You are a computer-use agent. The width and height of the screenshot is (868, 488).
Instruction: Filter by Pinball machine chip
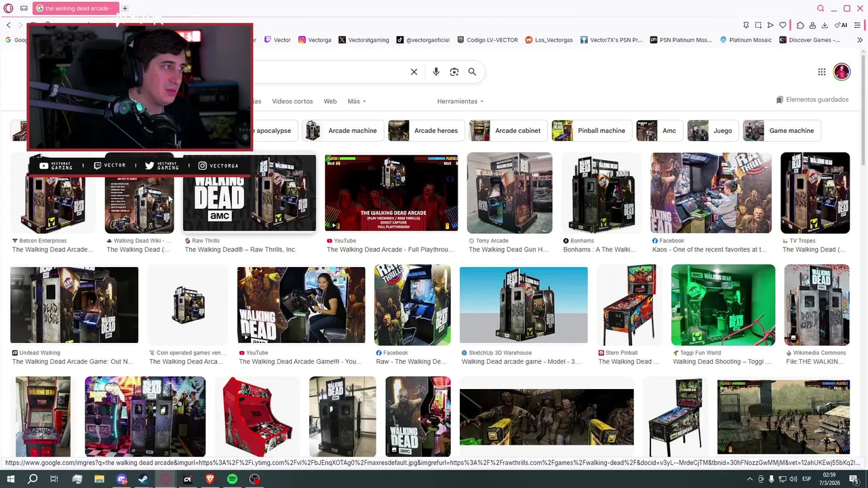click(592, 131)
